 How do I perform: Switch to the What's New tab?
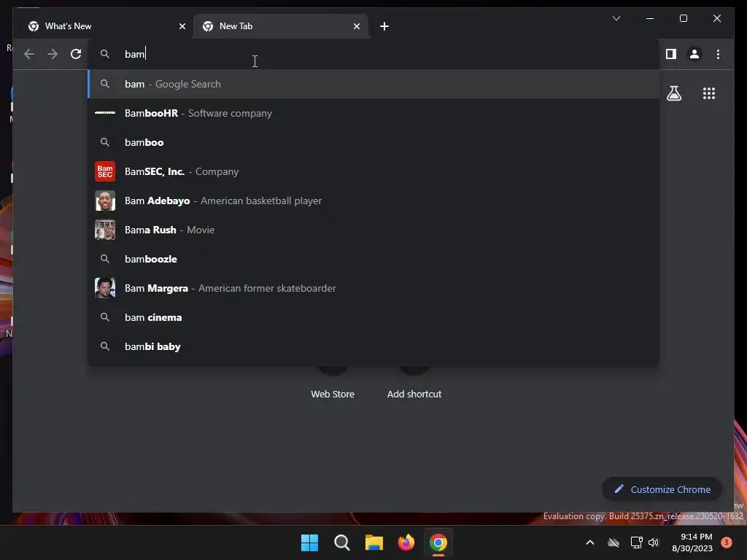click(x=105, y=26)
